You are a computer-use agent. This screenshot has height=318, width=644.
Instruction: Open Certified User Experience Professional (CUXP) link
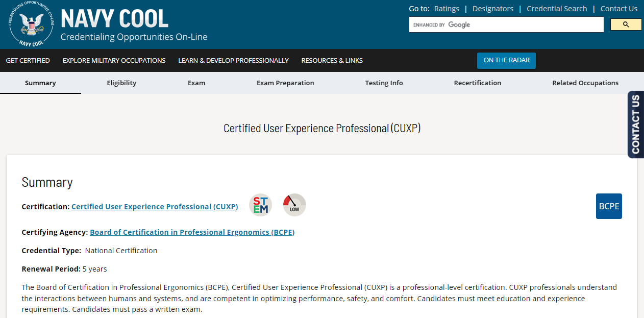[155, 207]
